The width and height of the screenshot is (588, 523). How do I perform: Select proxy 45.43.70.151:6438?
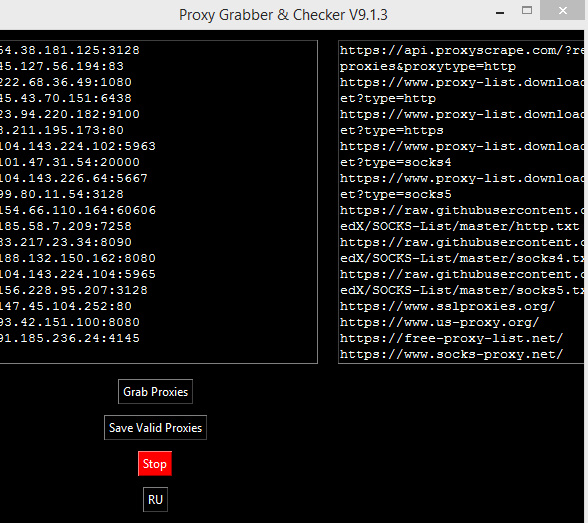click(66, 98)
